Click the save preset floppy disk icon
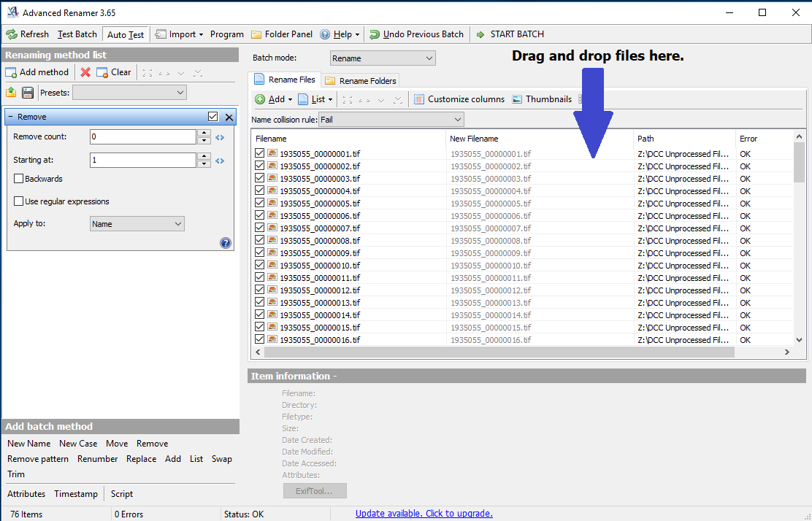This screenshot has width=812, height=521. 28,93
